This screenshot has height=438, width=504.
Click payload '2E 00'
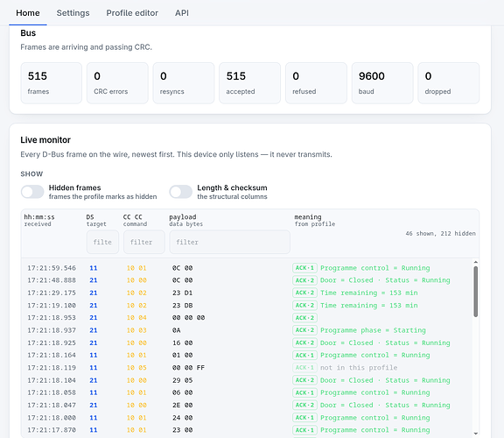coord(182,405)
